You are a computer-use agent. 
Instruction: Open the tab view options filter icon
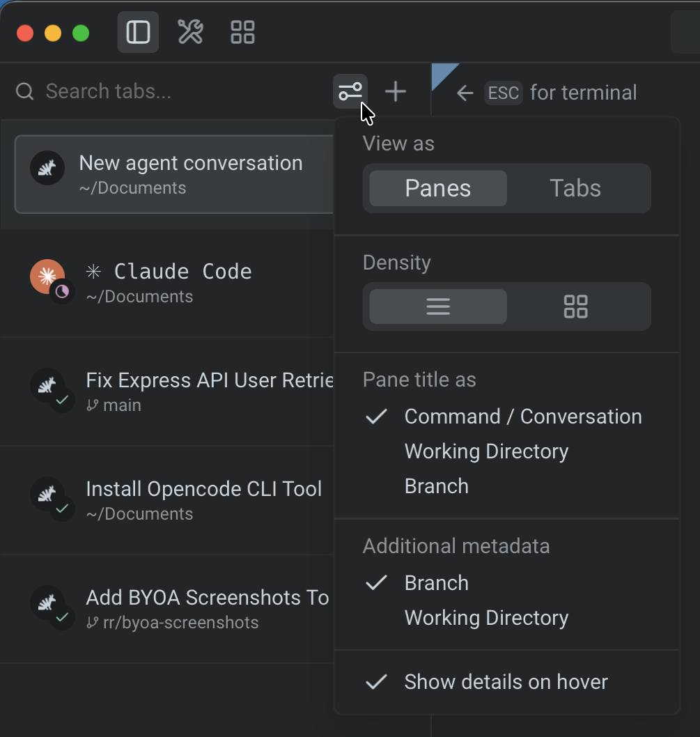(x=350, y=91)
